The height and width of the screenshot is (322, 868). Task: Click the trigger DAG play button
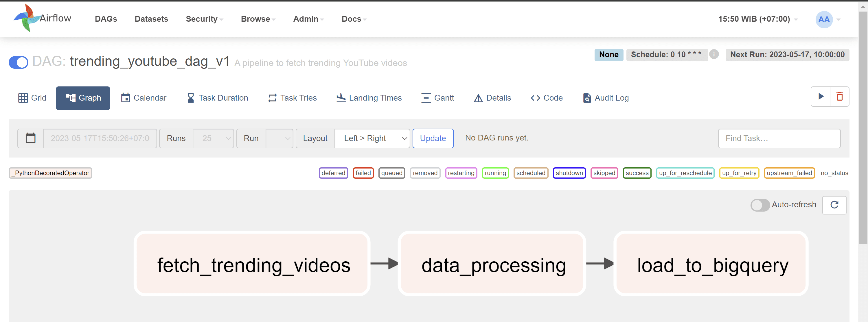[821, 97]
